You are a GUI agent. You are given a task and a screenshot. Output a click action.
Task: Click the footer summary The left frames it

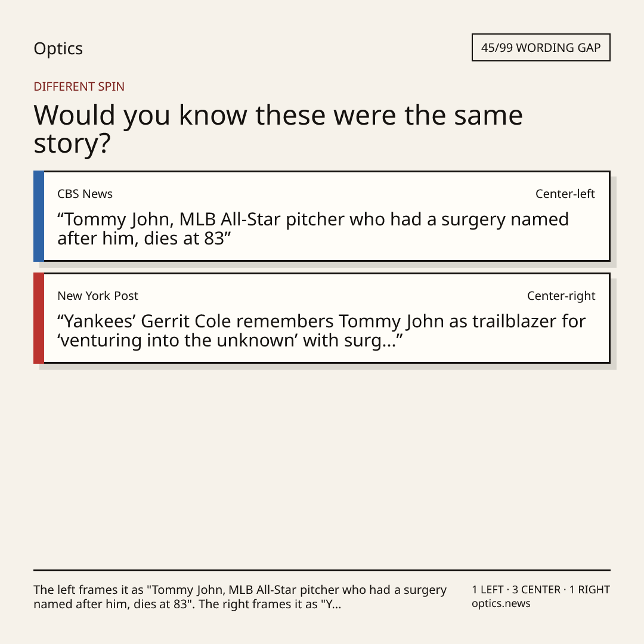(x=240, y=597)
